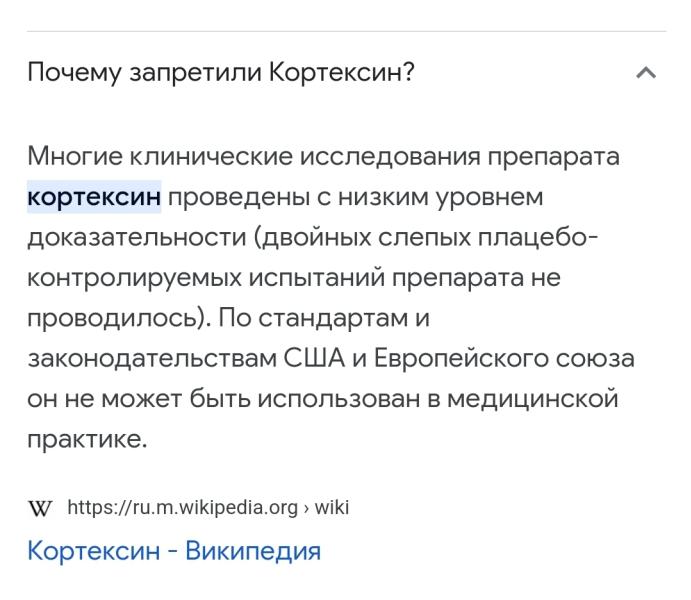Click the word "медицинской" in the snippet
This screenshot has width=691, height=600.
[x=533, y=399]
